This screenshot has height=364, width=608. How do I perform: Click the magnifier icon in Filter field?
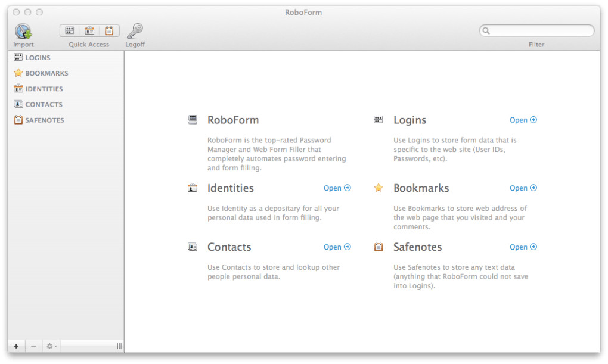coord(486,30)
